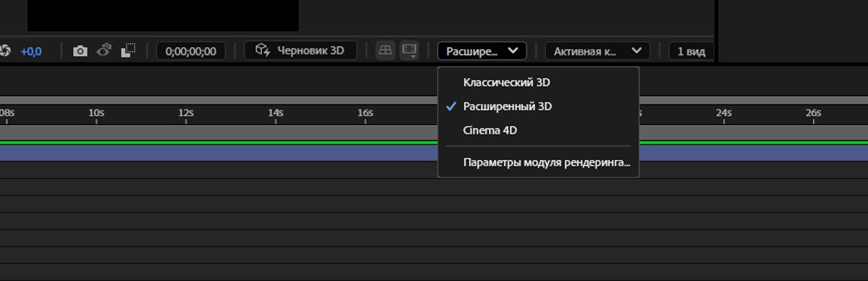Screen dimensions: 868x281
Task: Open Параметры модуля рендеринга... settings
Action: pos(539,163)
